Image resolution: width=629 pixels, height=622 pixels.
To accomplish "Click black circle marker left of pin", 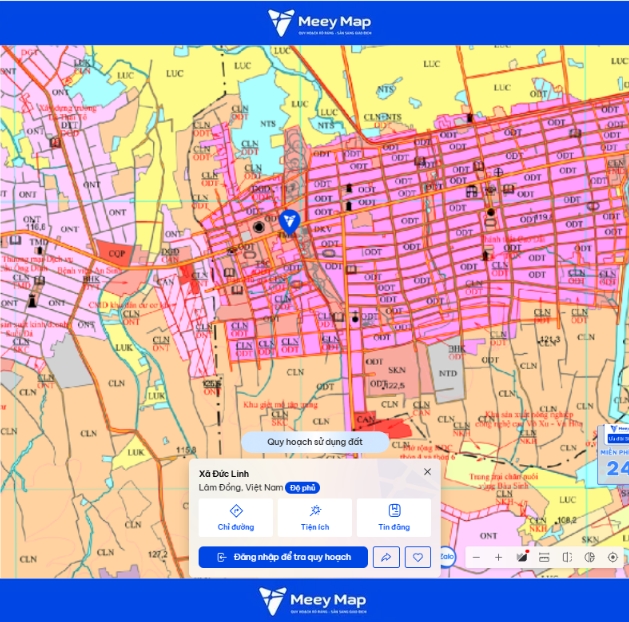I will tap(259, 227).
